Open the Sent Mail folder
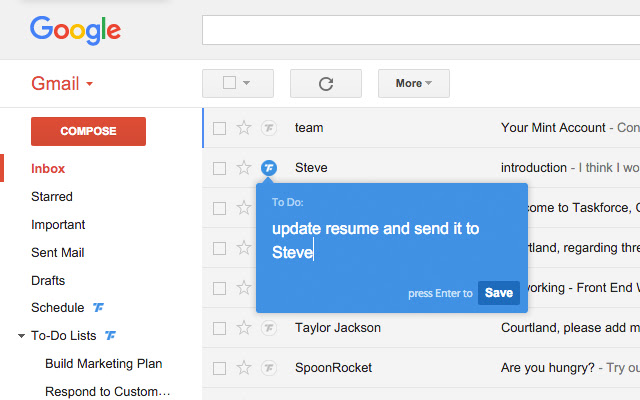Viewport: 640px width, 400px height. [58, 253]
